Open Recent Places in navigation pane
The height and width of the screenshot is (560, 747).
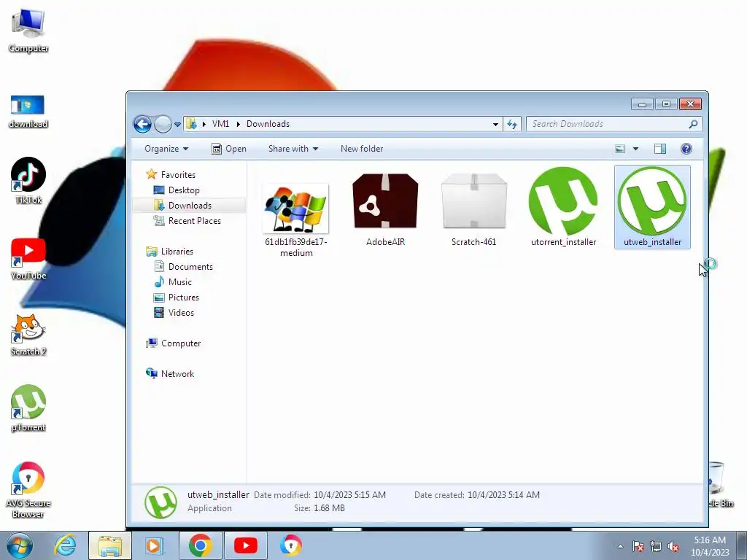(x=194, y=220)
